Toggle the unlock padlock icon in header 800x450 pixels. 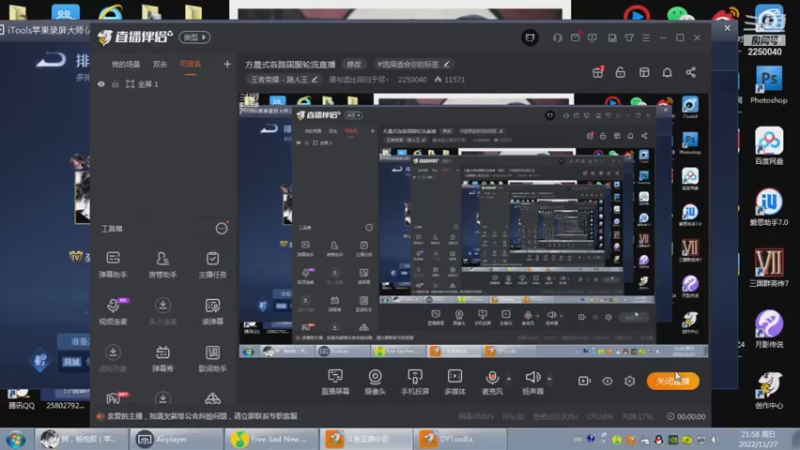pos(620,72)
